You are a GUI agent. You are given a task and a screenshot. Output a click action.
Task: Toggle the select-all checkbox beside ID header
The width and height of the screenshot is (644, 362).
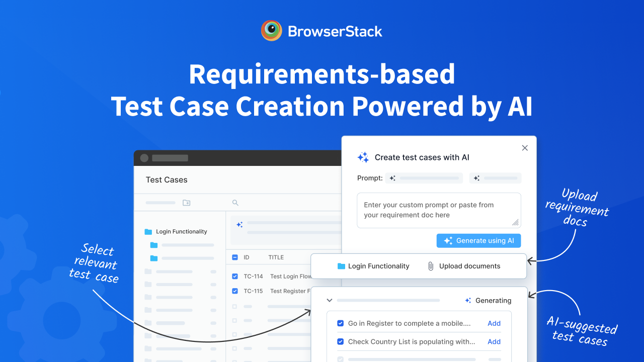(x=235, y=257)
